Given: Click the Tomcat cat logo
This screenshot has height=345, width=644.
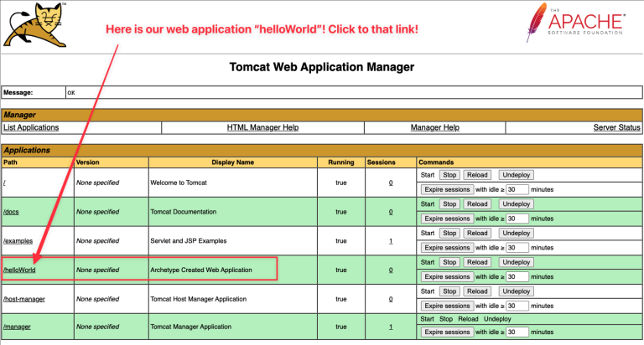Looking at the screenshot, I should tap(35, 24).
